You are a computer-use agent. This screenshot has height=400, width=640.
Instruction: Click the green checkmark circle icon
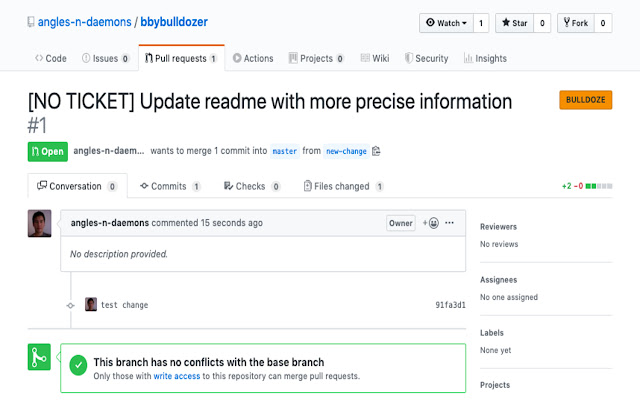pyautogui.click(x=78, y=365)
